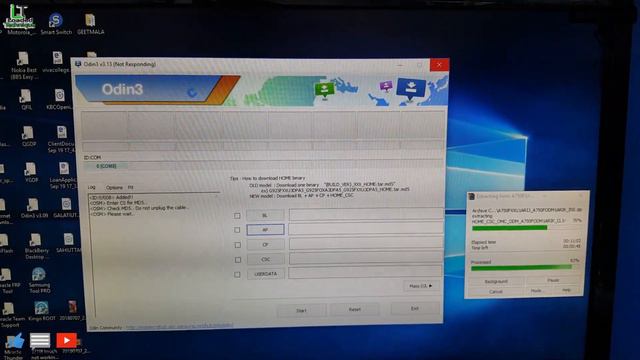Launch the Odin3 v3.09 desktop shortcut
The width and height of the screenshot is (640, 360).
pos(33,208)
